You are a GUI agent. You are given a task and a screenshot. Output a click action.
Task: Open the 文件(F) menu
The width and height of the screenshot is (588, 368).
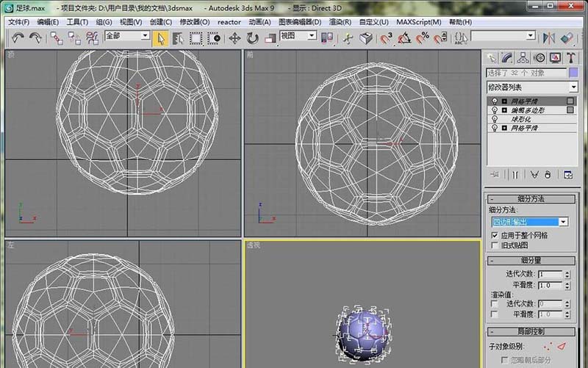pyautogui.click(x=19, y=22)
